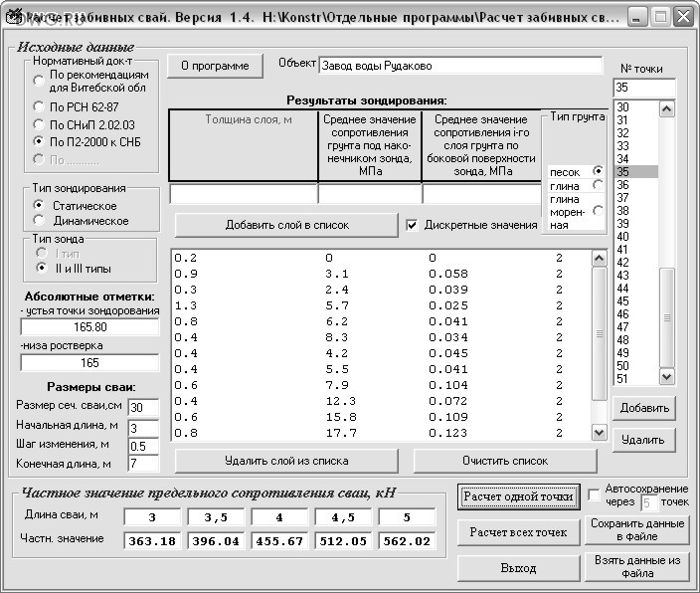The image size is (700, 593).
Task: Click 'Добавить слой в список' button
Action: pos(286,225)
